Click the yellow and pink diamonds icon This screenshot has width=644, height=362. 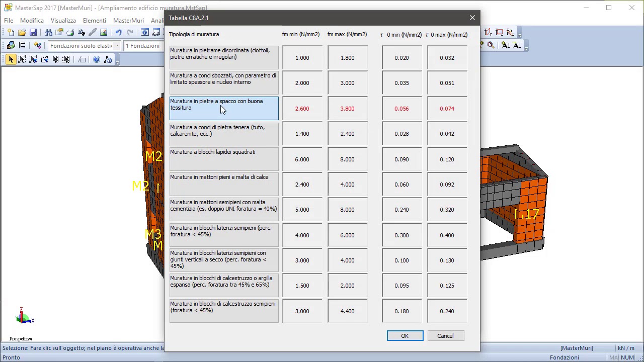[x=38, y=45]
